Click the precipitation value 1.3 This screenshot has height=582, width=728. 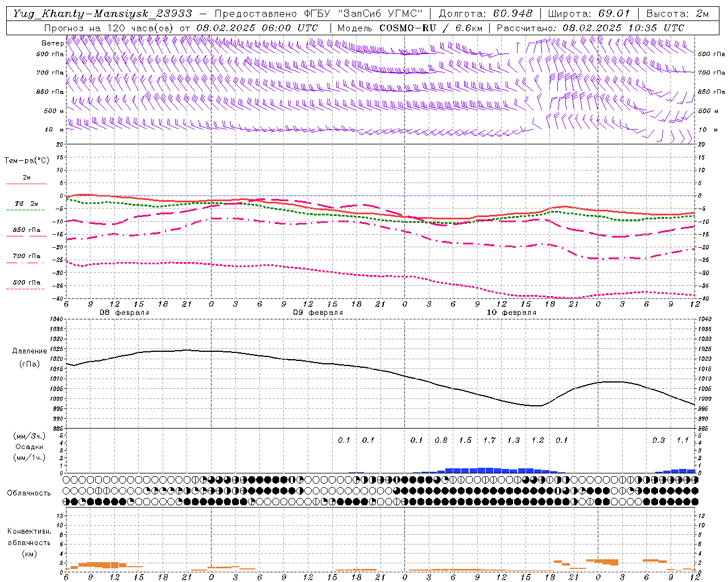coord(514,440)
